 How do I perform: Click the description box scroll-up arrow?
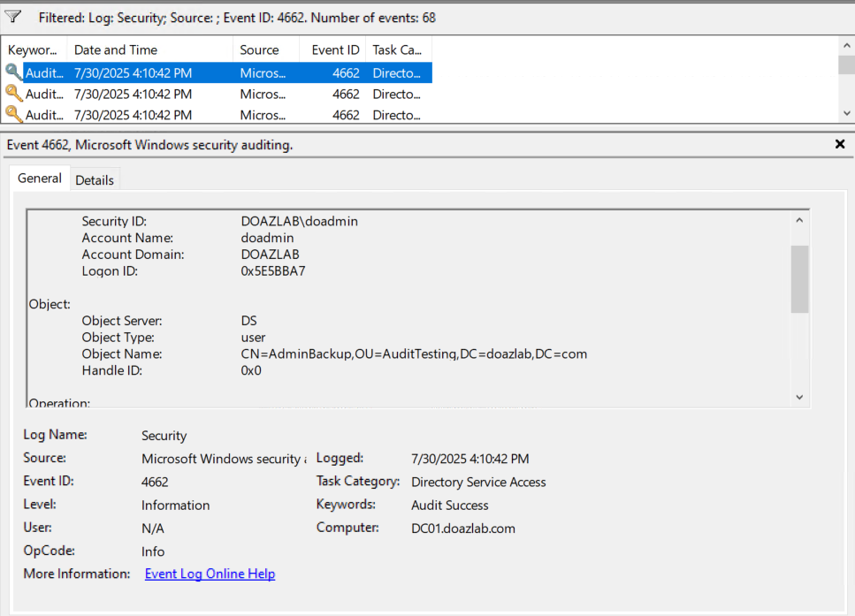(799, 220)
